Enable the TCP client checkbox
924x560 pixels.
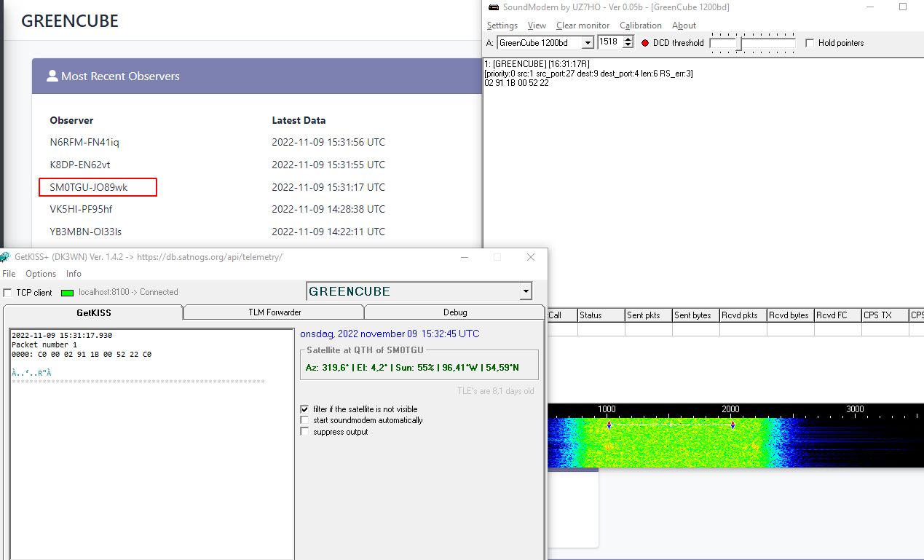coord(9,292)
